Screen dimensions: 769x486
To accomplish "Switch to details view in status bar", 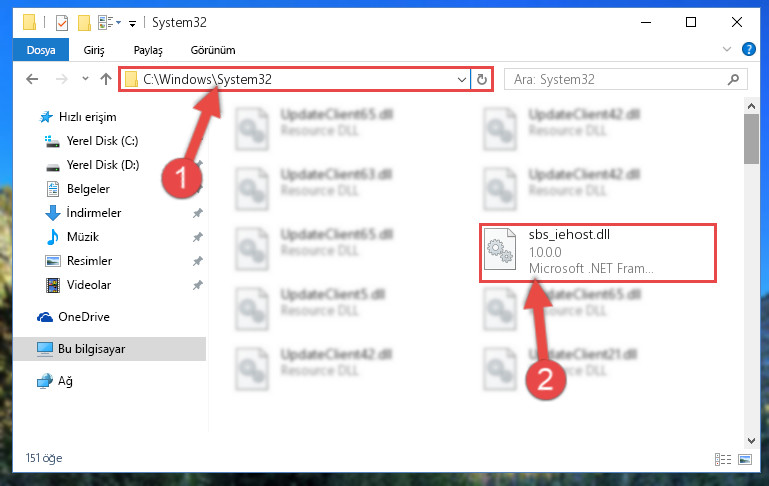I will click(x=723, y=459).
